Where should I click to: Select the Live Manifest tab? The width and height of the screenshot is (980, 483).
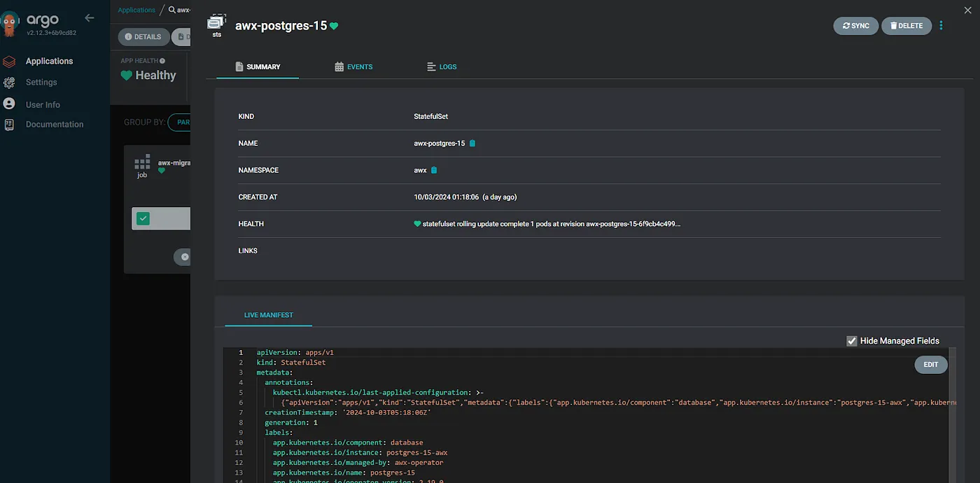(268, 315)
